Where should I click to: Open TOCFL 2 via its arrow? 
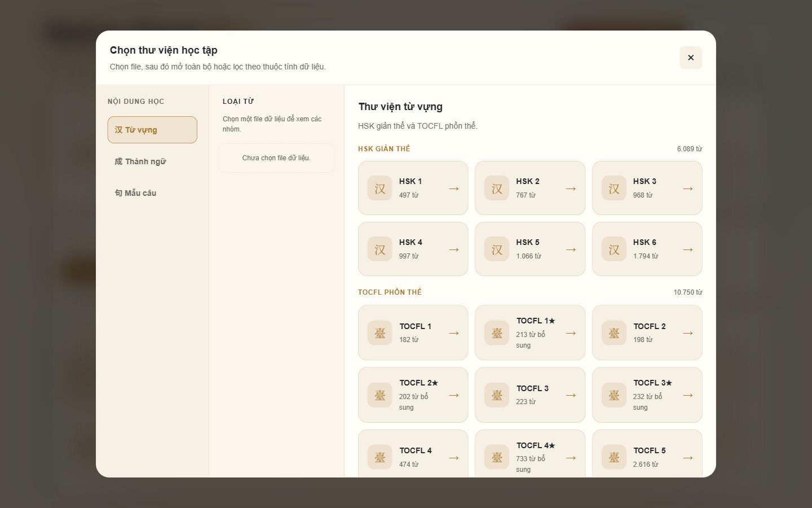click(x=688, y=333)
